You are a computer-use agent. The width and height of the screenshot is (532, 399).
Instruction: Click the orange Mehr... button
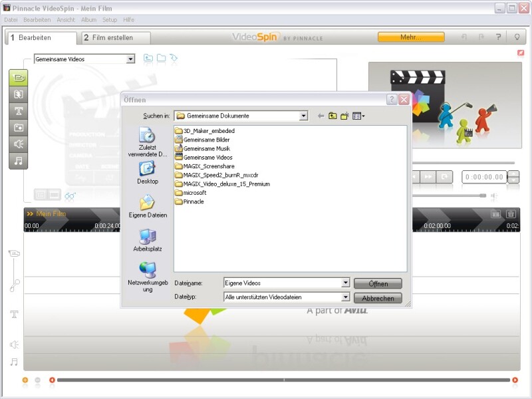[x=411, y=37]
